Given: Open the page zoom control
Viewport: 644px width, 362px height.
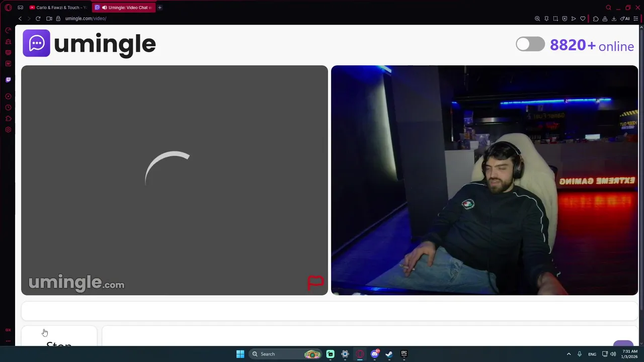Looking at the screenshot, I should (x=537, y=19).
